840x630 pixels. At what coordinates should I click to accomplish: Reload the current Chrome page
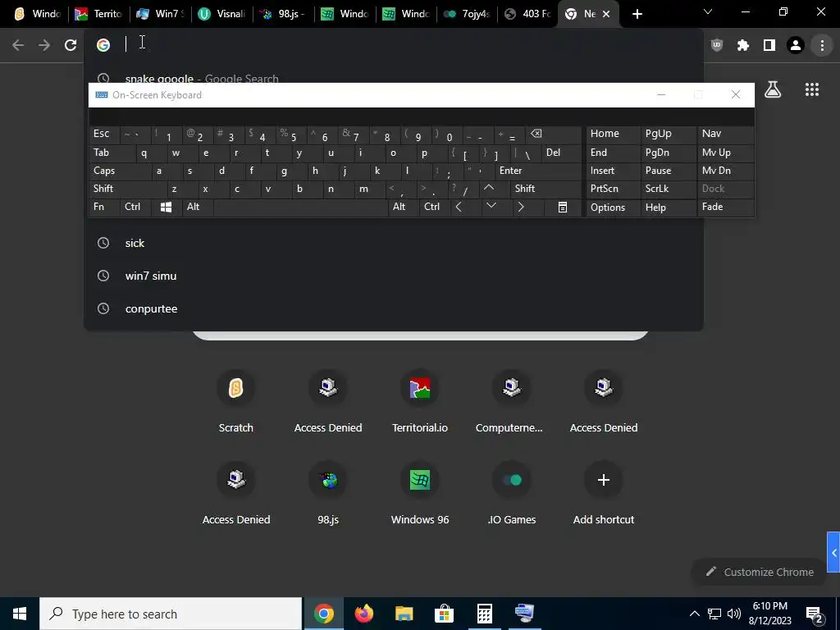tap(71, 45)
